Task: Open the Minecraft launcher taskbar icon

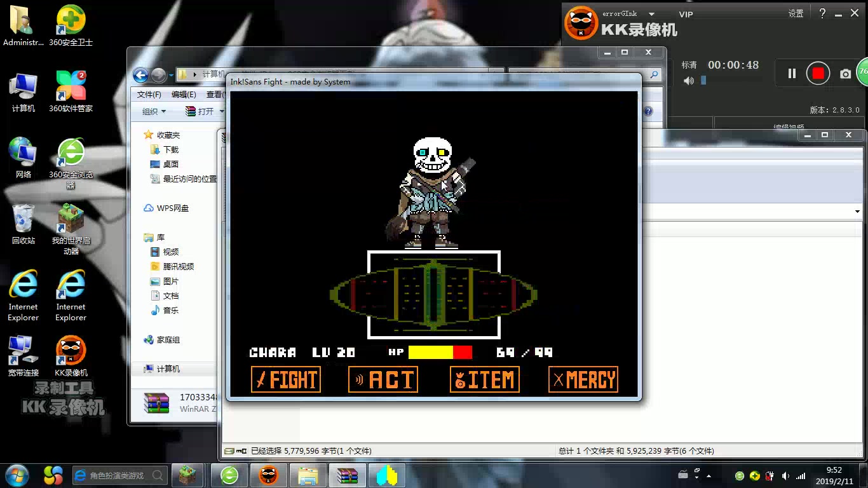Action: click(187, 475)
